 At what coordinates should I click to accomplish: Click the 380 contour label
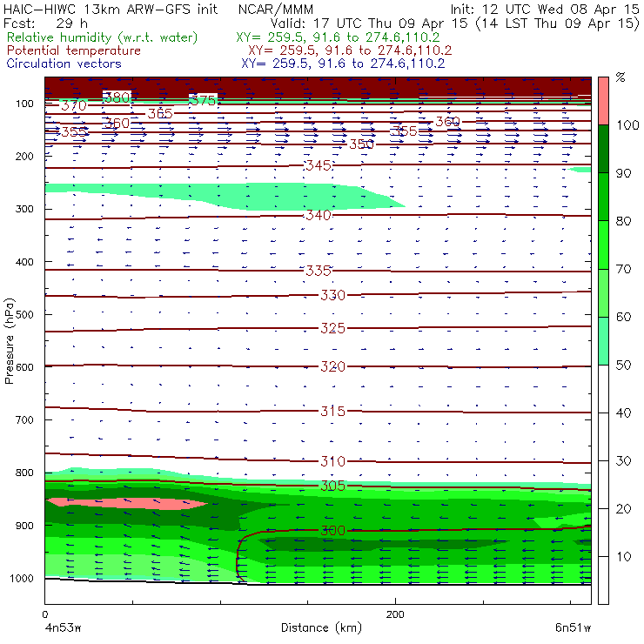pos(117,97)
